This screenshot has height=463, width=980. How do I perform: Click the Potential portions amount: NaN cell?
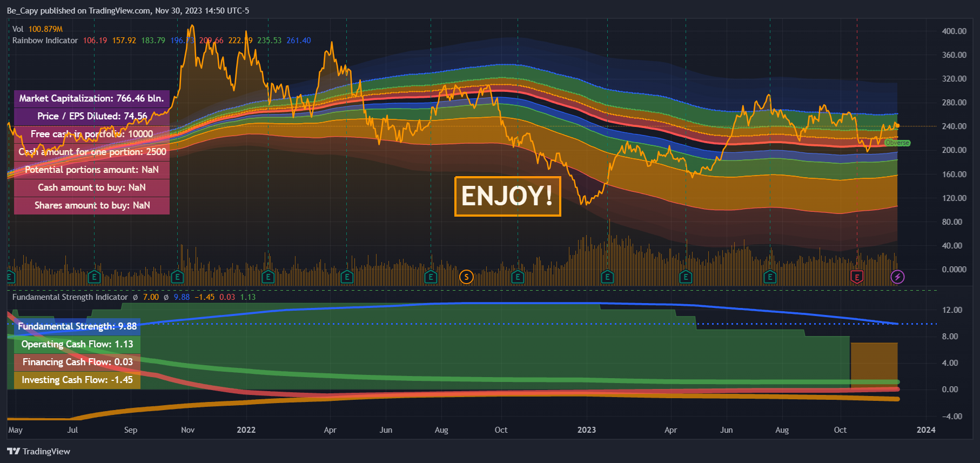click(x=92, y=170)
